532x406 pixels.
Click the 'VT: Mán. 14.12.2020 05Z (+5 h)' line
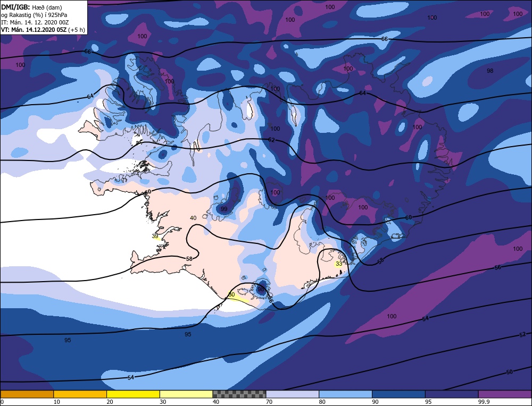tap(43, 30)
